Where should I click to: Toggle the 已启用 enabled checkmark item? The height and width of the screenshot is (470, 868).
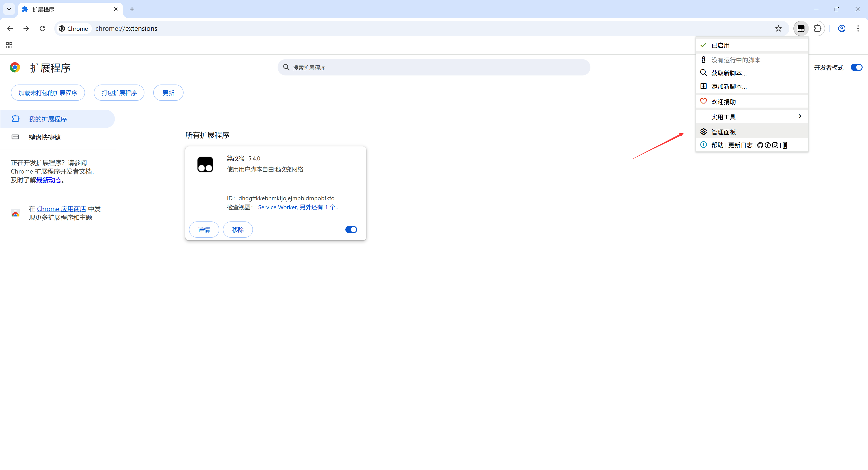pos(720,45)
